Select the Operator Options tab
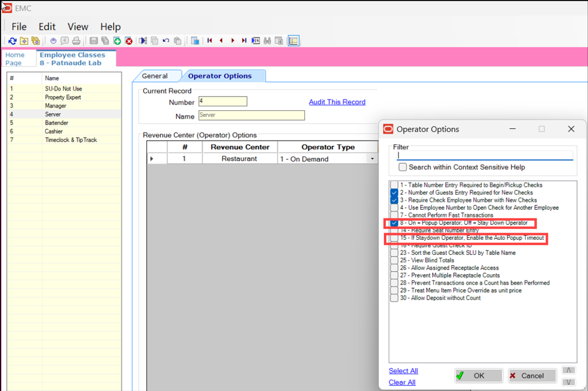This screenshot has width=588, height=391. point(220,76)
